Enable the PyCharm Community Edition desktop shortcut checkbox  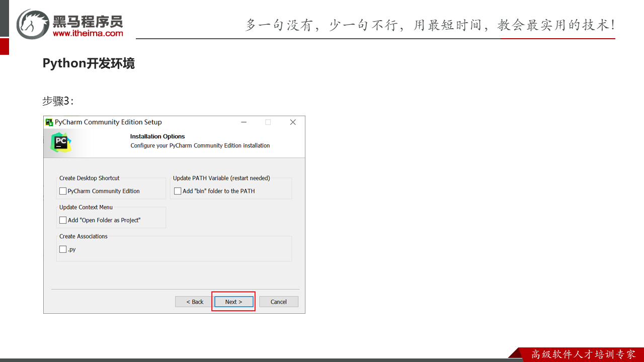(x=63, y=191)
